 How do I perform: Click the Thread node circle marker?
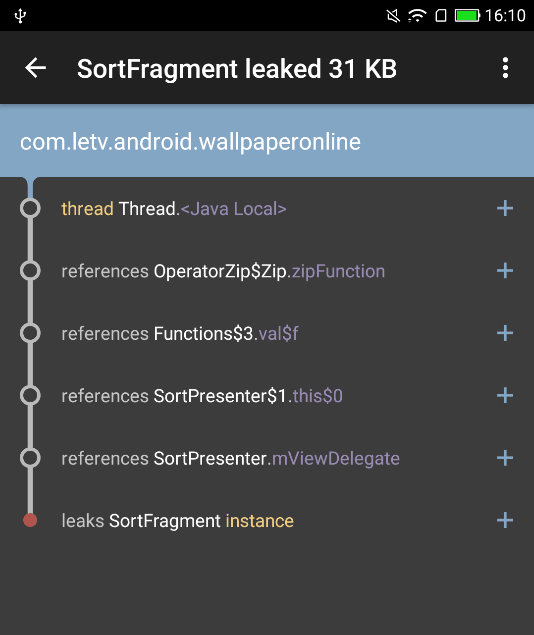tap(30, 209)
